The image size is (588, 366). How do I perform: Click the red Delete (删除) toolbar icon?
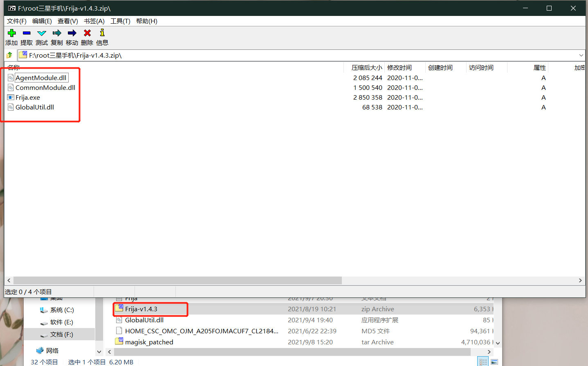click(87, 33)
